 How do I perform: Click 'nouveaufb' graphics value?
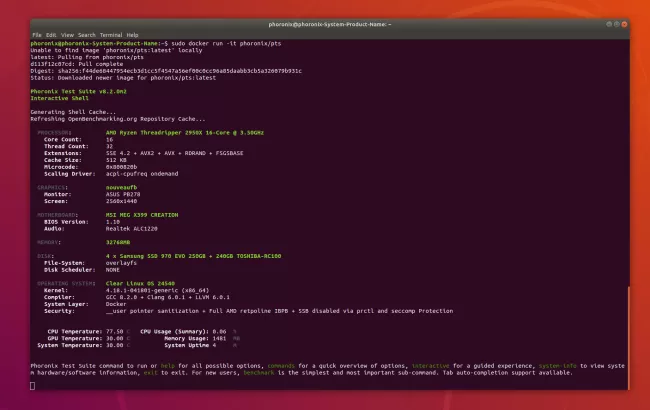pyautogui.click(x=121, y=187)
